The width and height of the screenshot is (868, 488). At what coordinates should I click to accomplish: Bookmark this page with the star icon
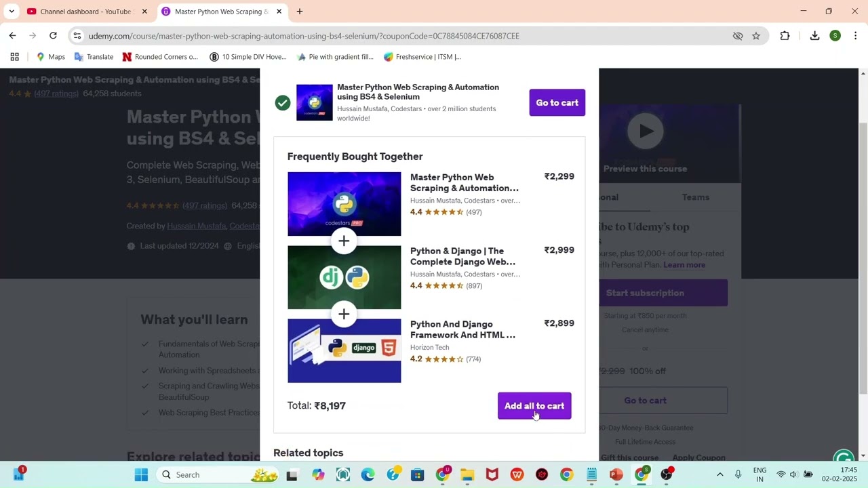(756, 36)
